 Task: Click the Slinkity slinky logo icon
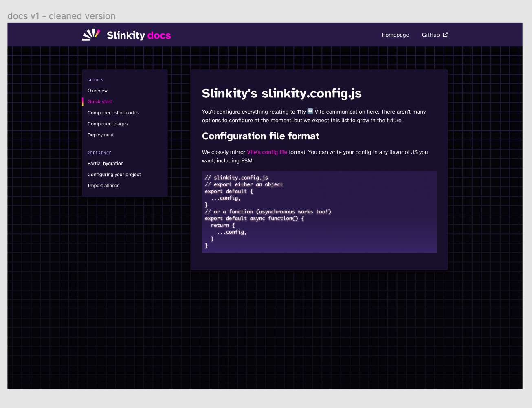[91, 35]
